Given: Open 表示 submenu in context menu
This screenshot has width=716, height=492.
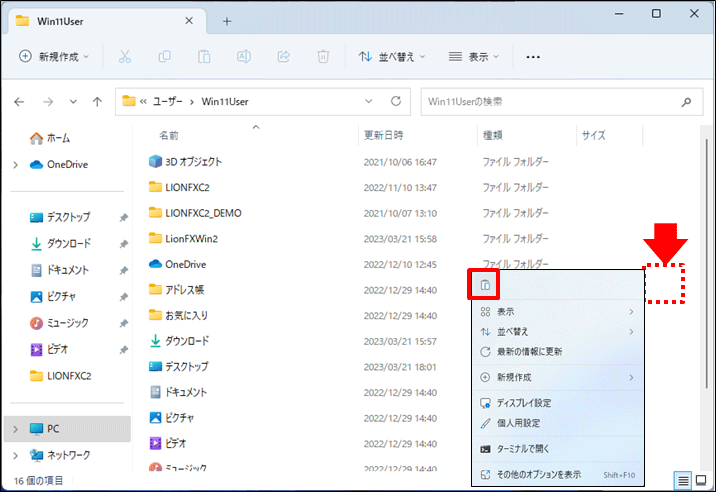Looking at the screenshot, I should (558, 312).
